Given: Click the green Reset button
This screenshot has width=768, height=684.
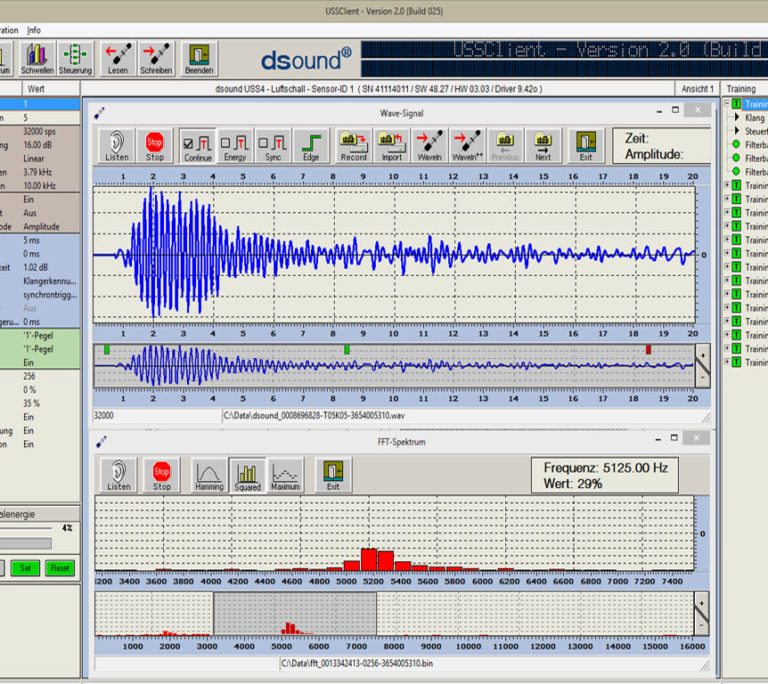Looking at the screenshot, I should click(60, 568).
